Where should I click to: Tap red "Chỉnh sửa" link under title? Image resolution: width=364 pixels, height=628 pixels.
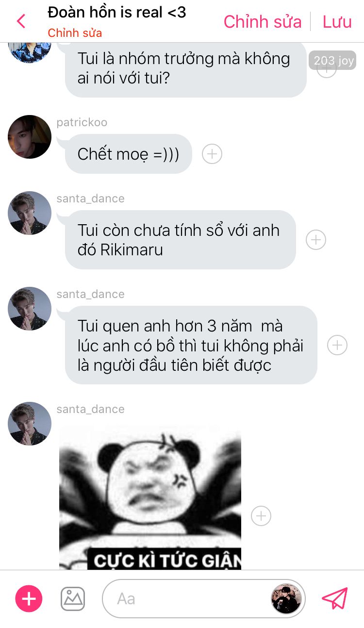pos(75,33)
